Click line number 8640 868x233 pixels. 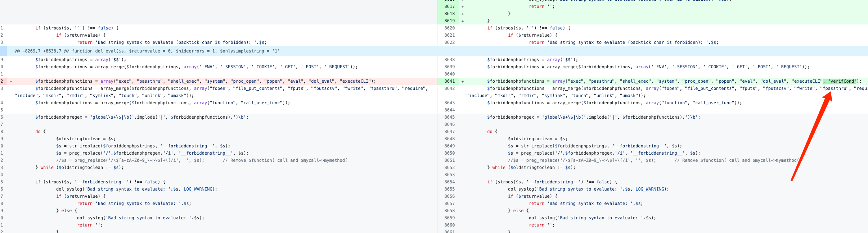point(449,74)
